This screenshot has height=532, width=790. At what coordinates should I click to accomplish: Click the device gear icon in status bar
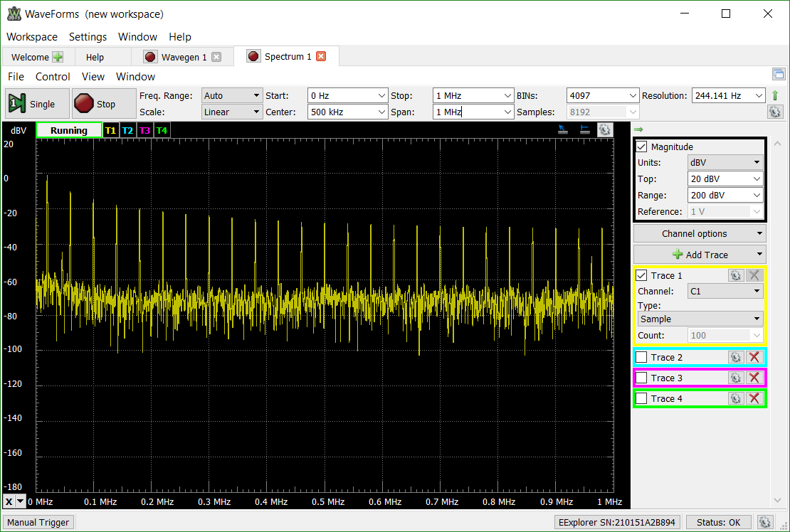coord(765,522)
